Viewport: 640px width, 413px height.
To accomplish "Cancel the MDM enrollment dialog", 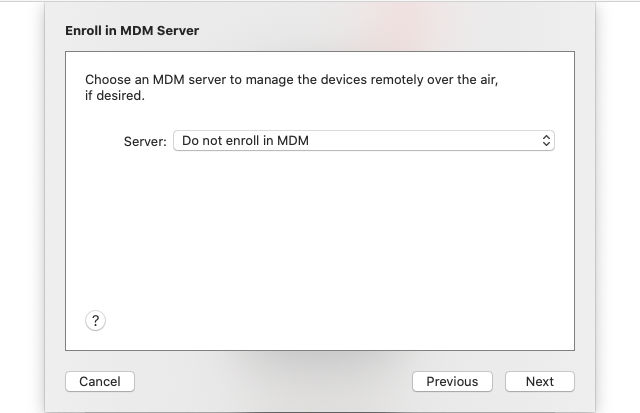I will point(100,382).
